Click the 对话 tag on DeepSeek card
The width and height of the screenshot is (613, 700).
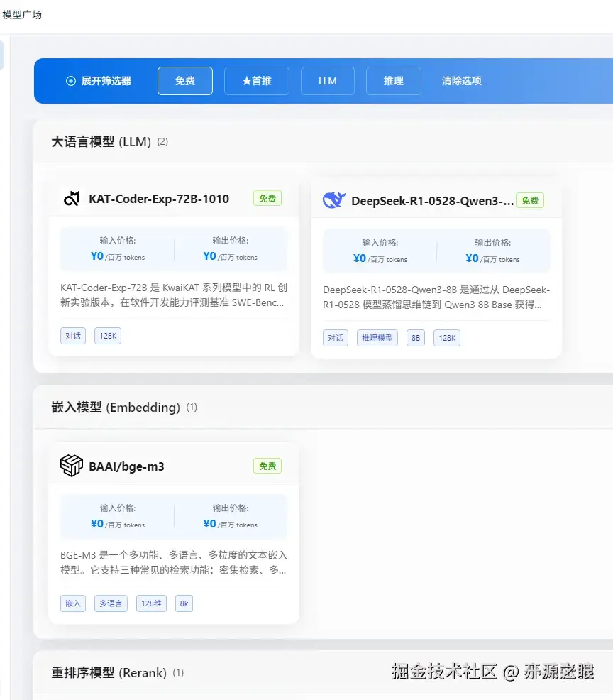tap(336, 338)
